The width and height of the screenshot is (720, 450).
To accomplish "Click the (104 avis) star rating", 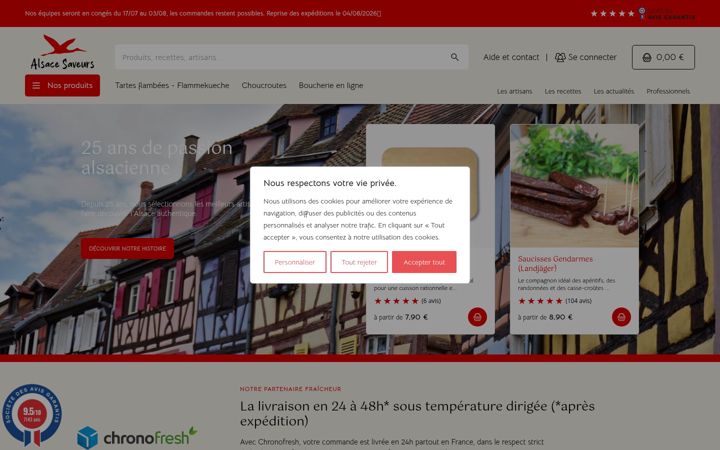I will (x=555, y=301).
